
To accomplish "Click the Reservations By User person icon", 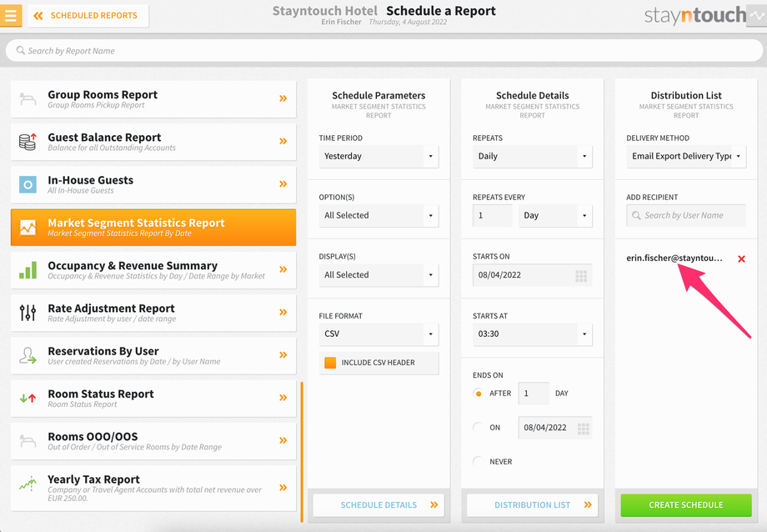I will [28, 355].
